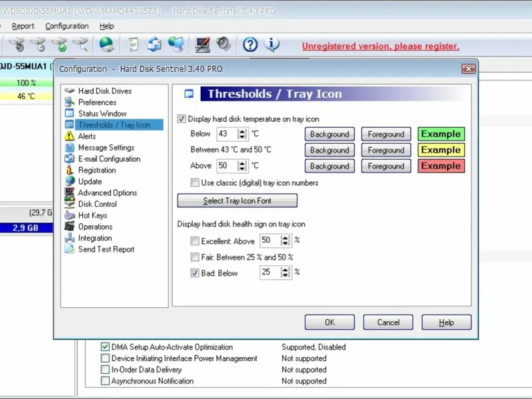Click Background button for Above 50 °C row
Image resolution: width=532 pixels, height=399 pixels.
pos(329,166)
